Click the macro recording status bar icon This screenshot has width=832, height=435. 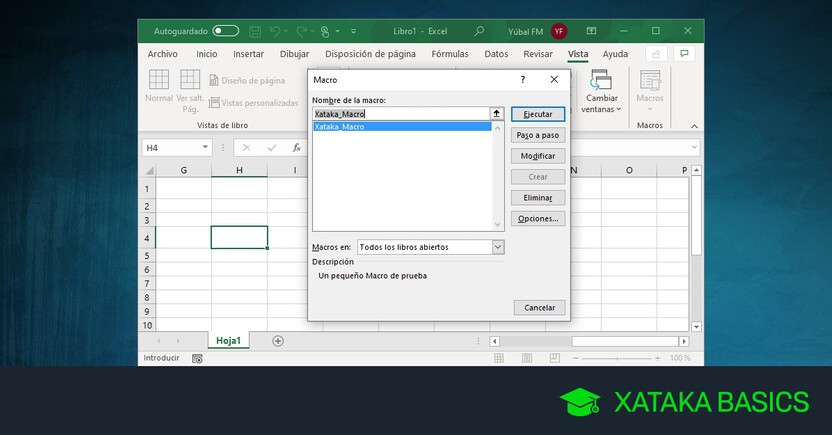pyautogui.click(x=197, y=358)
